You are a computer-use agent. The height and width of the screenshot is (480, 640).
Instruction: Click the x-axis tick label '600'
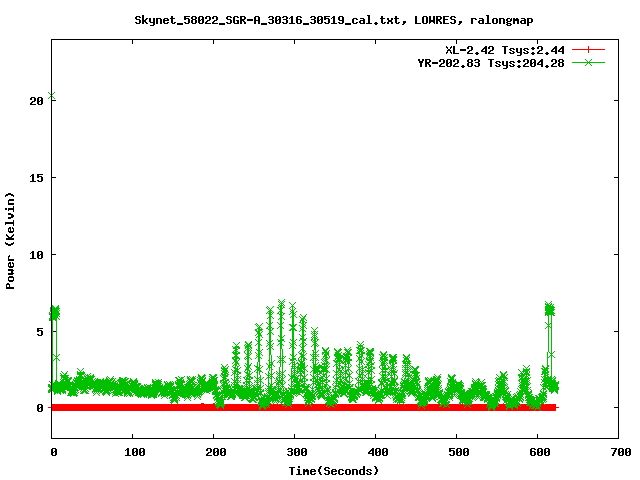(540, 452)
